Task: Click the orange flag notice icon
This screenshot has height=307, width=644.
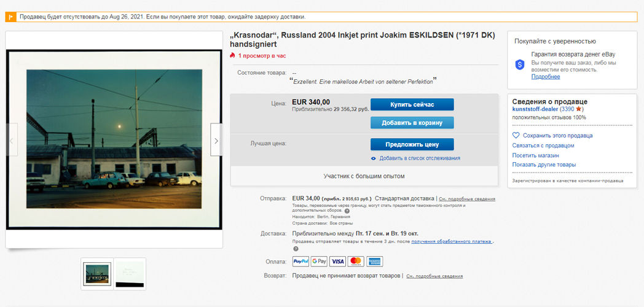Action: click(x=10, y=17)
